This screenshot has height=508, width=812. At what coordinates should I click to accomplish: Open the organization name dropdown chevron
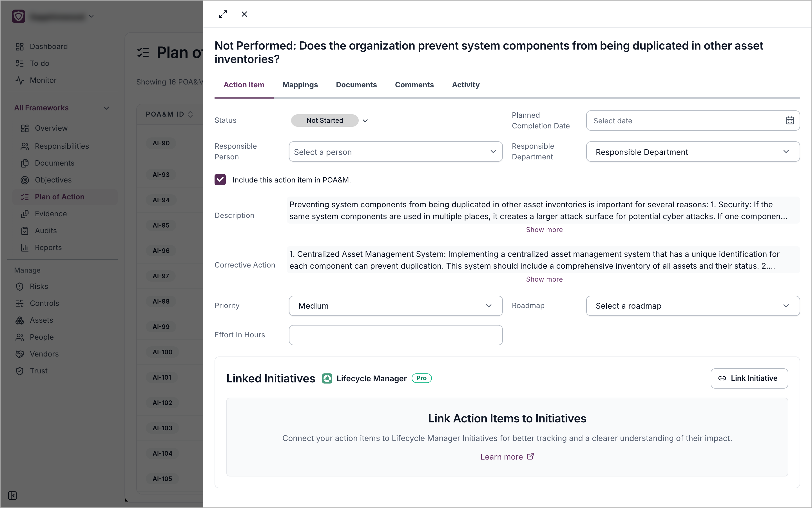click(91, 16)
